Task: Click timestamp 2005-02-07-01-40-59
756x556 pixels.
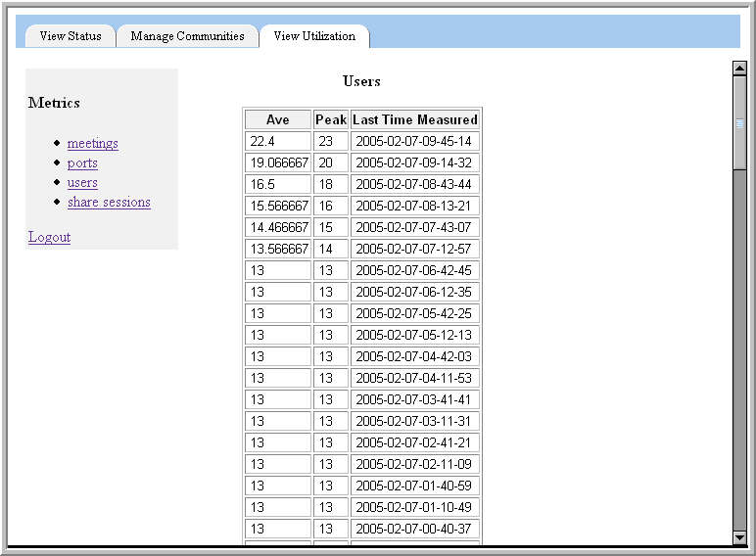Action: tap(415, 486)
